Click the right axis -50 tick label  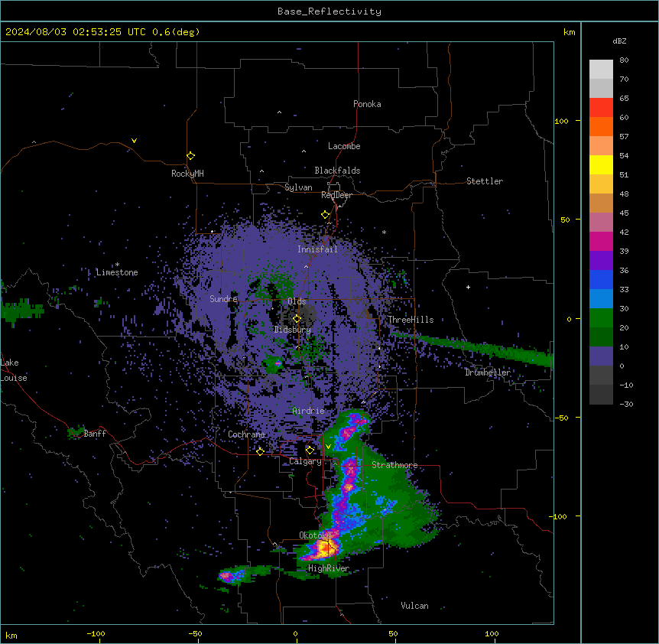click(561, 418)
